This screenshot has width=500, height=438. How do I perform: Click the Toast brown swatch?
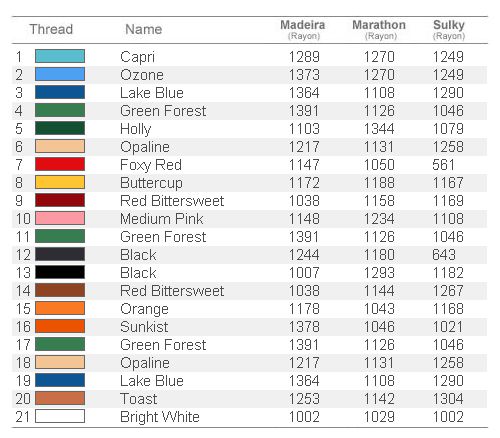point(60,398)
